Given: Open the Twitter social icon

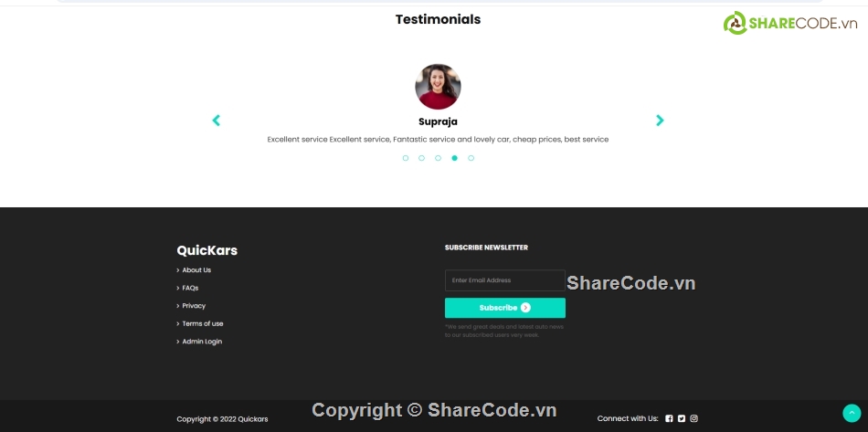Looking at the screenshot, I should (682, 418).
